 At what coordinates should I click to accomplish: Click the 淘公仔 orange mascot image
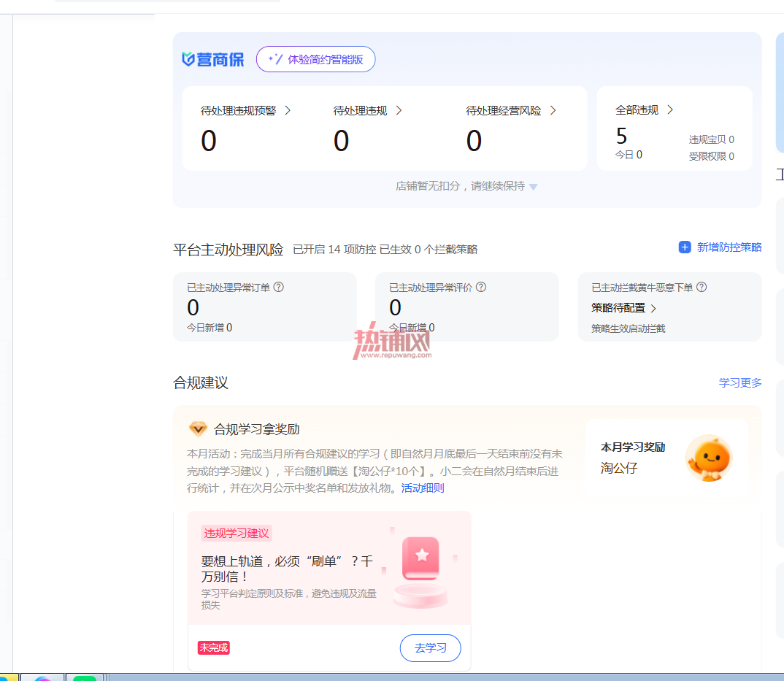tap(709, 458)
